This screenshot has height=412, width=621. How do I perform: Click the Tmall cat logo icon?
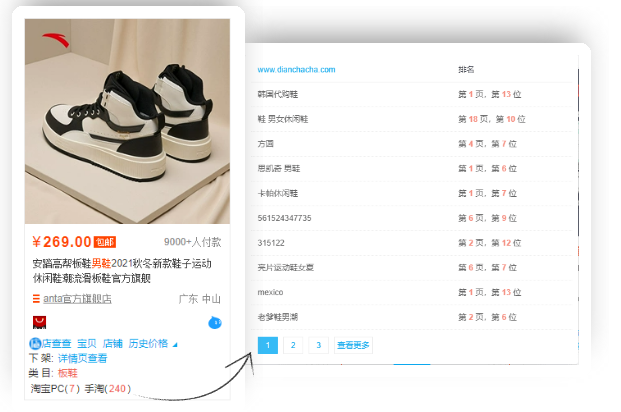[39, 322]
